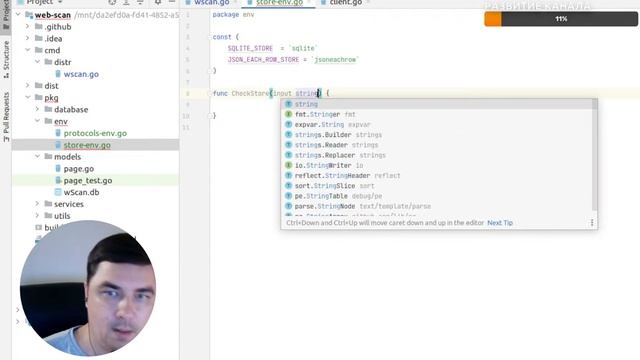The height and width of the screenshot is (360, 640).
Task: Click the 11% progress bar
Action: (561, 19)
